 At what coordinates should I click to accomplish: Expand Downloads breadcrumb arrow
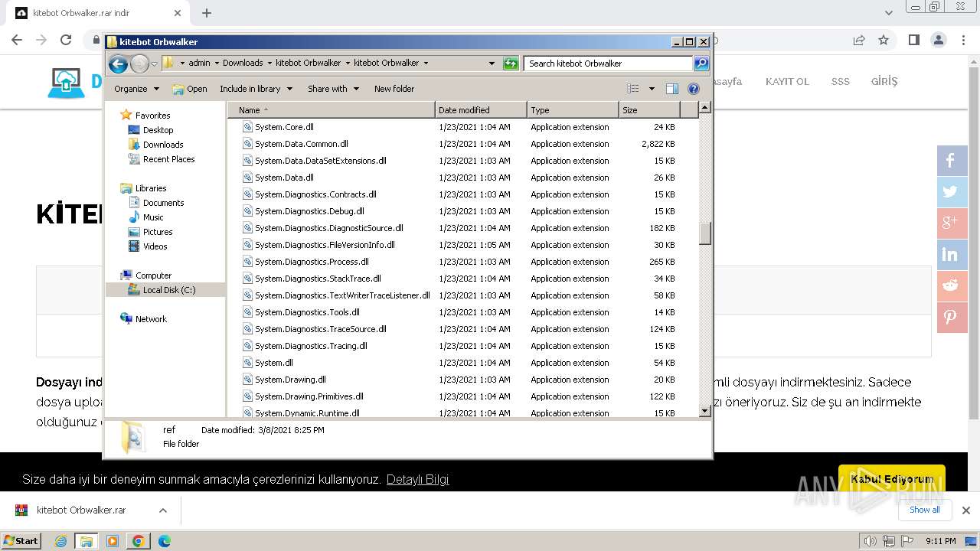tap(269, 64)
